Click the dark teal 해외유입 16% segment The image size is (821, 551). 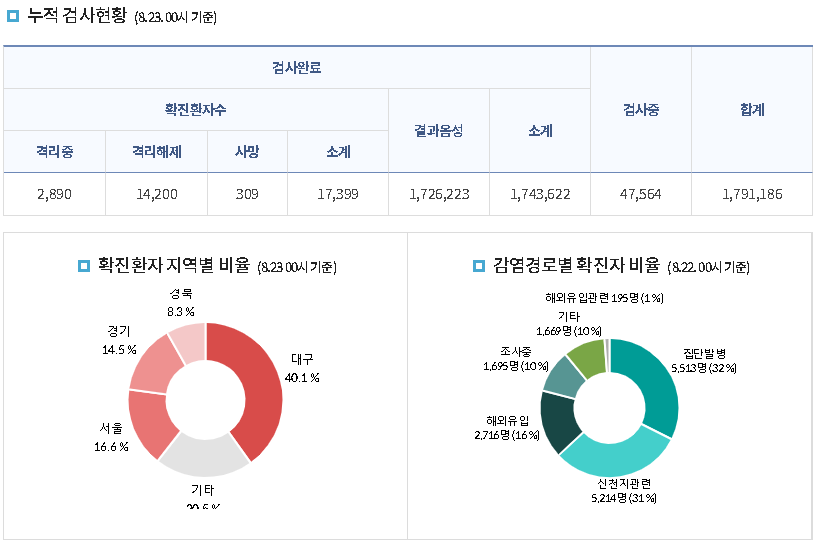557,422
